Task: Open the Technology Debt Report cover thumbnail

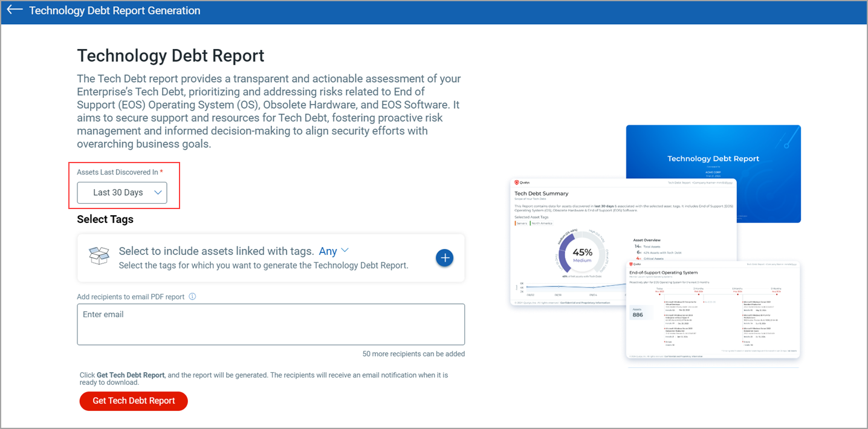Action: coord(713,151)
